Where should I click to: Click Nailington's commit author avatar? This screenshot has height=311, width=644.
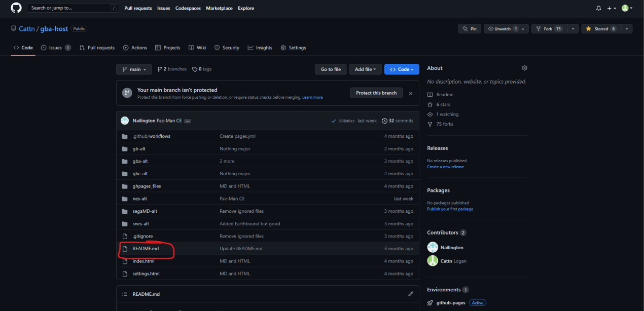pyautogui.click(x=124, y=121)
